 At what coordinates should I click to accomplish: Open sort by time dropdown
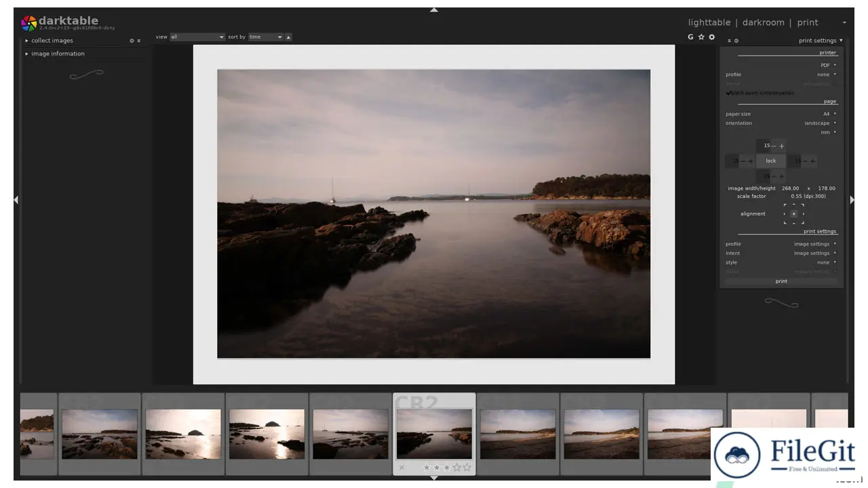[265, 37]
